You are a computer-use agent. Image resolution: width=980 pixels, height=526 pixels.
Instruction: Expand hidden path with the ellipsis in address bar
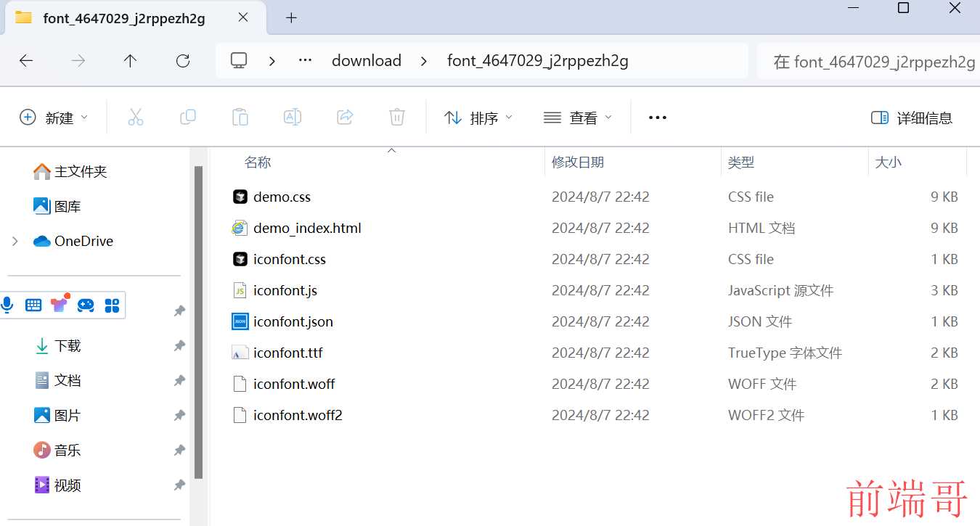(306, 61)
